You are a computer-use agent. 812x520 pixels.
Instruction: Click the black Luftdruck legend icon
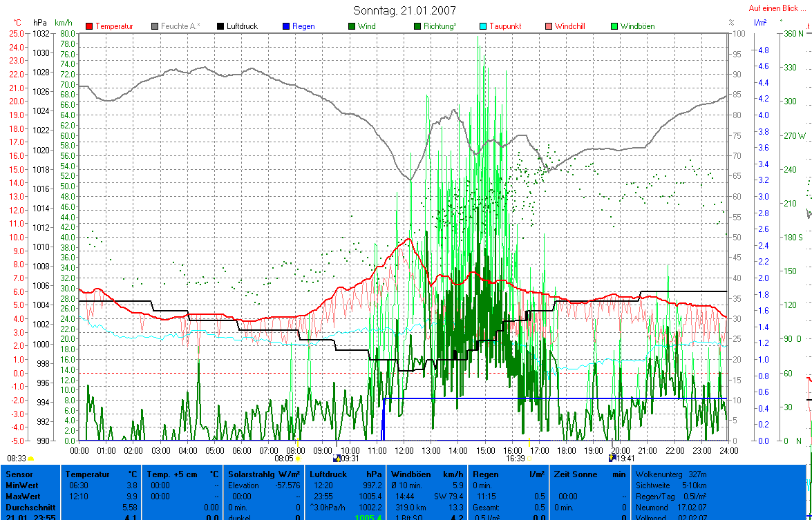tap(220, 26)
